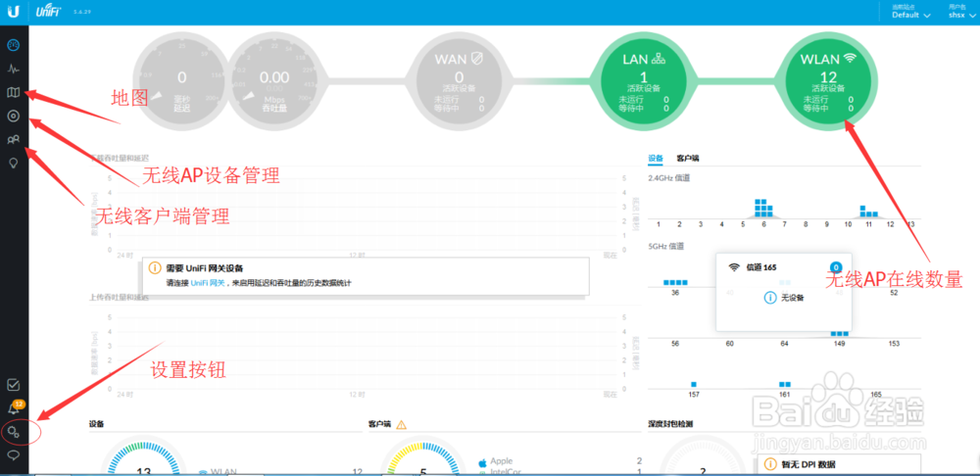This screenshot has width=980, height=476.
Task: Click the Apple client legend entry
Action: point(497,461)
